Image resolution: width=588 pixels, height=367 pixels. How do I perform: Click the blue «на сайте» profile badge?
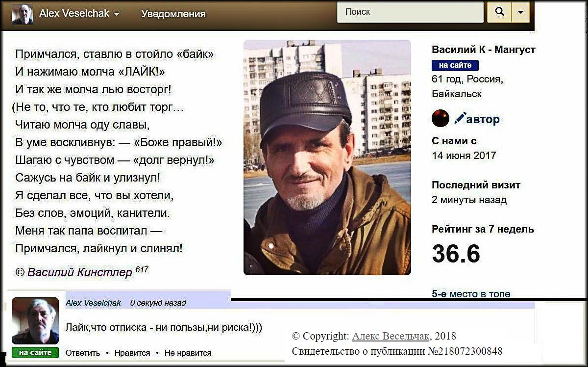tap(455, 65)
